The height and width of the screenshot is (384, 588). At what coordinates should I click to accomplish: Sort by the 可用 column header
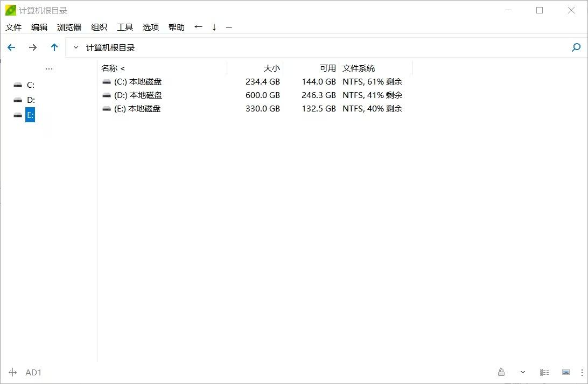pos(328,68)
